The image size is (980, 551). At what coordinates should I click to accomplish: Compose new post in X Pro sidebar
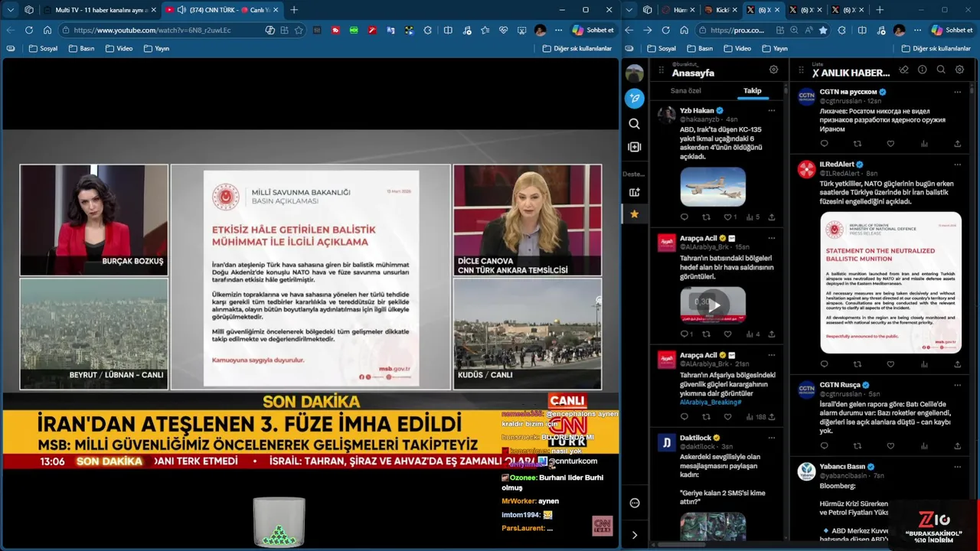634,98
